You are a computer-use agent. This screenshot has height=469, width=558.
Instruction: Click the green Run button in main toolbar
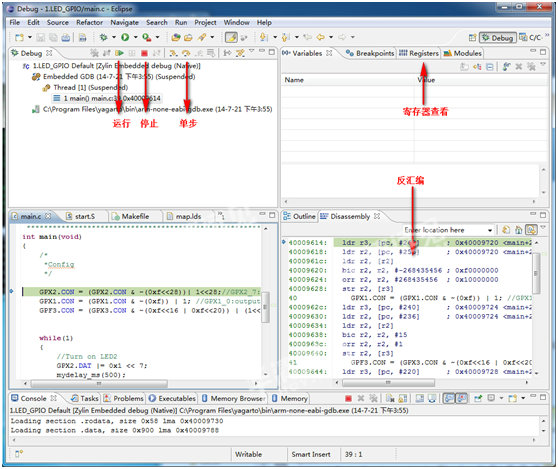tap(125, 37)
